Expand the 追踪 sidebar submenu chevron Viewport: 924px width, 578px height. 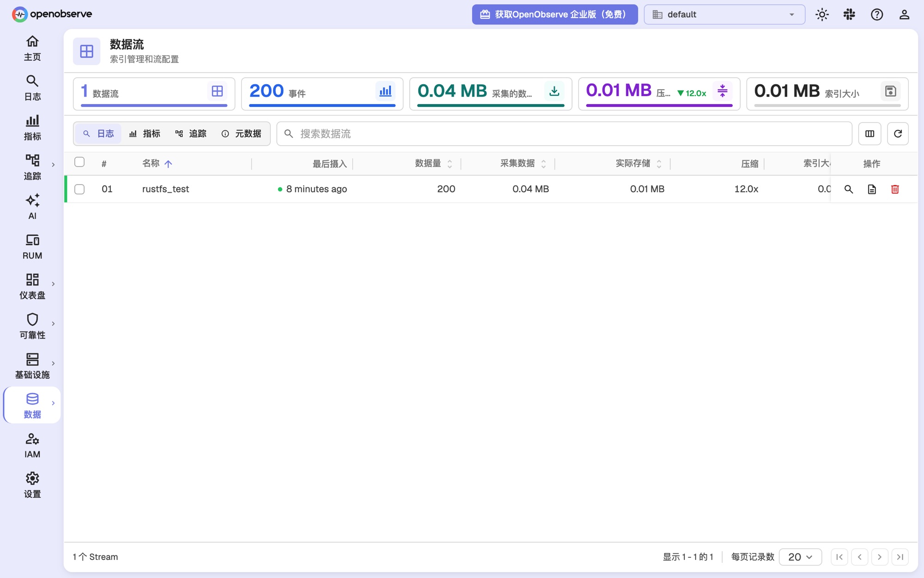[53, 165]
